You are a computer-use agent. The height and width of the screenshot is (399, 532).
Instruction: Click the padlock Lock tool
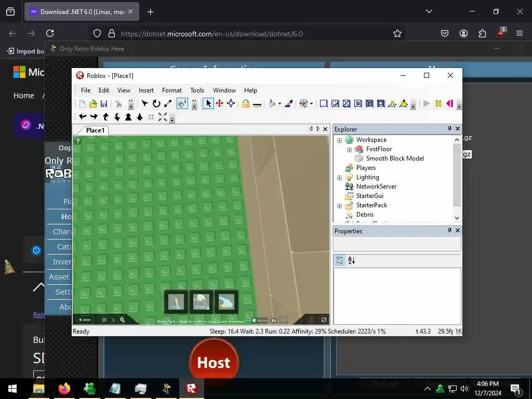tap(246, 104)
